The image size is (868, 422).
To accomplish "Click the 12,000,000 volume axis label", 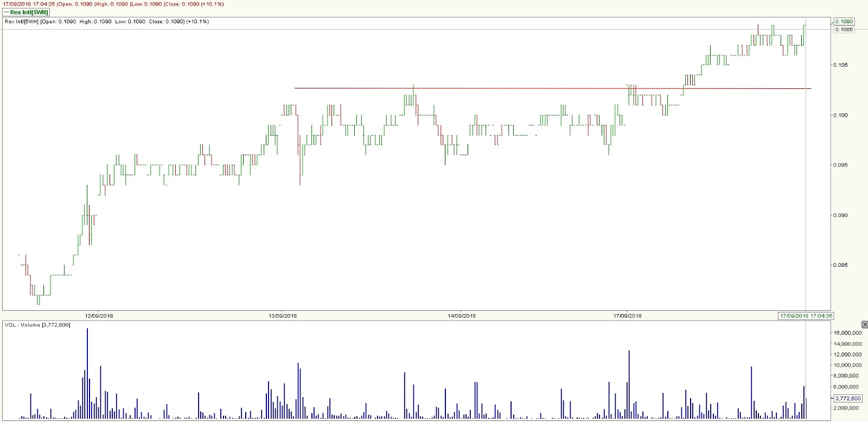I will click(848, 355).
